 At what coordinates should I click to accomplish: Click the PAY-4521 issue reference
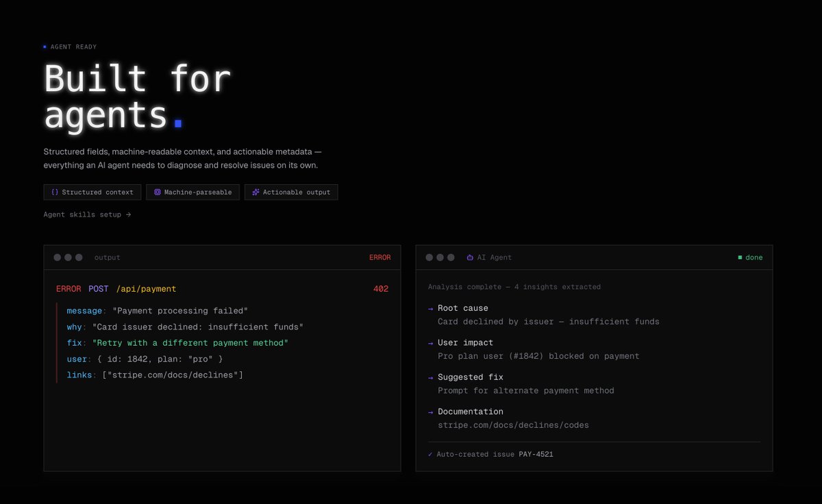tap(536, 454)
